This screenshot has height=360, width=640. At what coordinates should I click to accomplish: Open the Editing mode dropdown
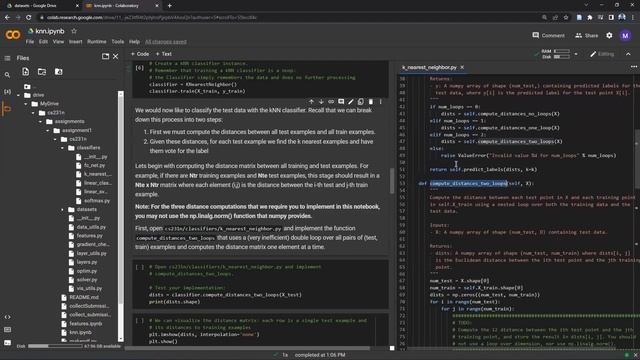(602, 54)
